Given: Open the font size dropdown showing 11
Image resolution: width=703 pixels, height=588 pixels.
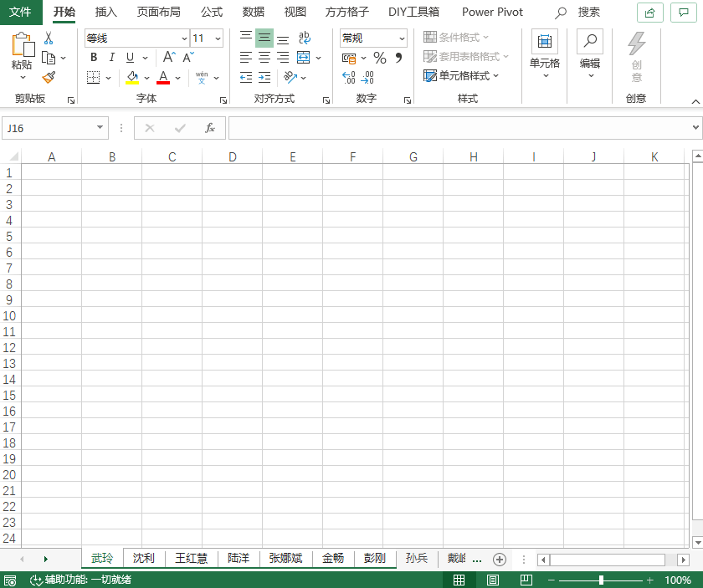Looking at the screenshot, I should [x=218, y=38].
